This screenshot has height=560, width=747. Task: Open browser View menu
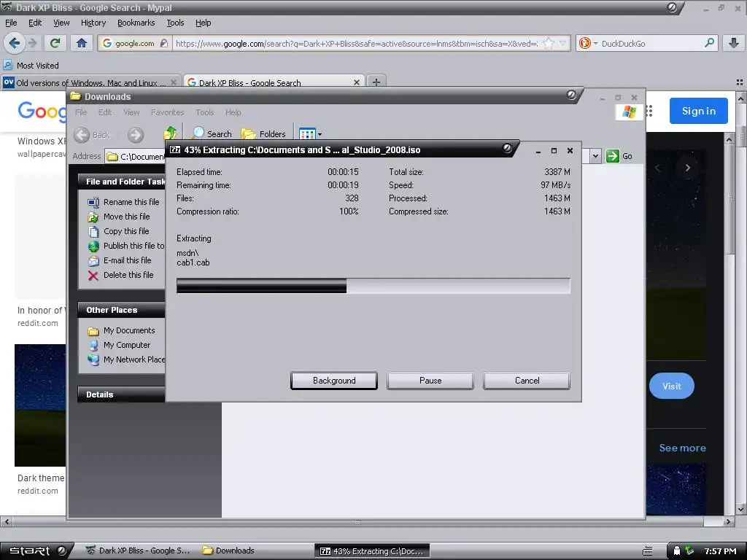click(x=61, y=23)
